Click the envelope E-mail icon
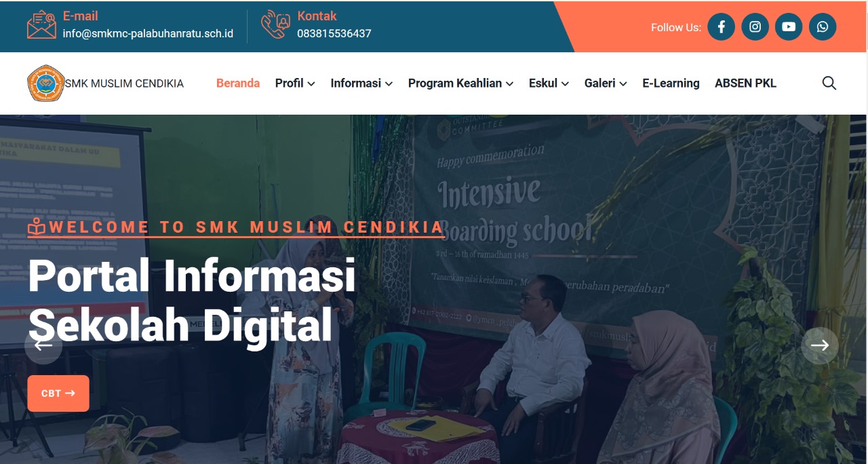868x464 pixels. click(41, 25)
